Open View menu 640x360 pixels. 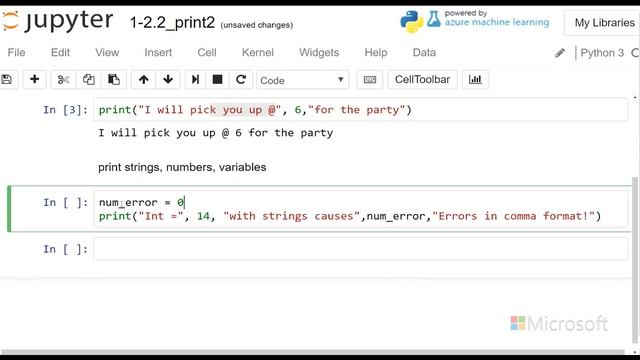point(107,53)
